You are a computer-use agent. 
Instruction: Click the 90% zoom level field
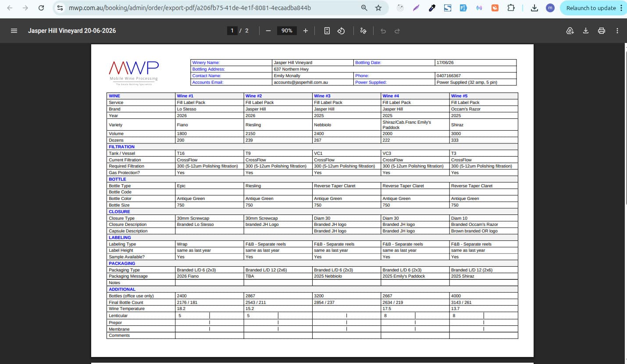[x=287, y=31]
